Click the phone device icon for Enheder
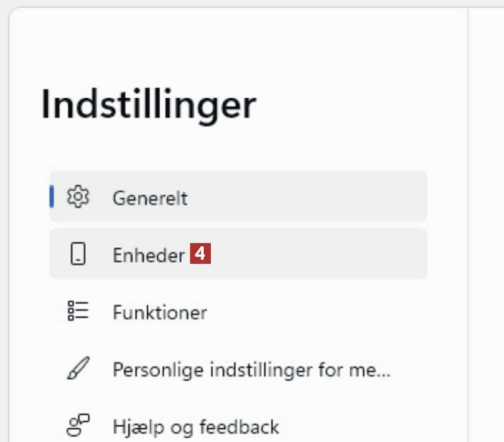Screen dimensions: 504x442 [x=77, y=255]
